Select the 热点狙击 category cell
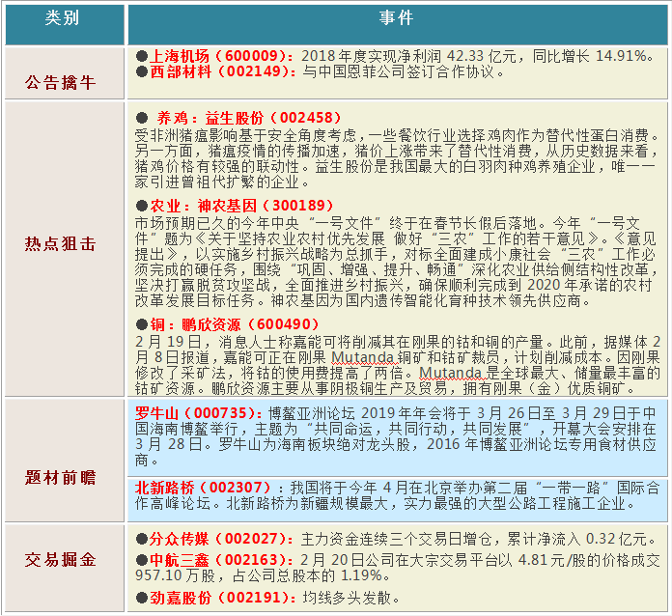This screenshot has height=616, width=672. click(x=65, y=249)
